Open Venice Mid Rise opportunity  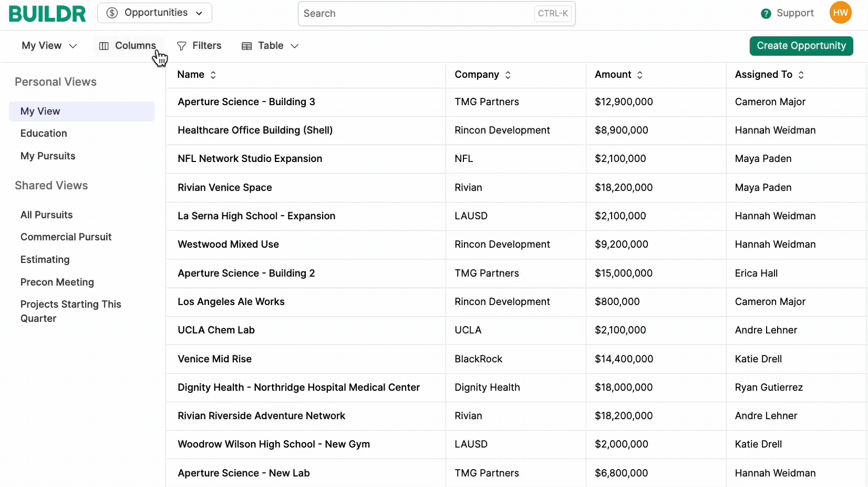(x=215, y=359)
